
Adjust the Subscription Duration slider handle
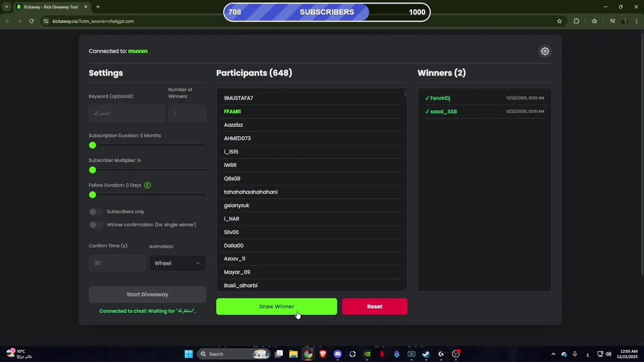[x=93, y=145]
